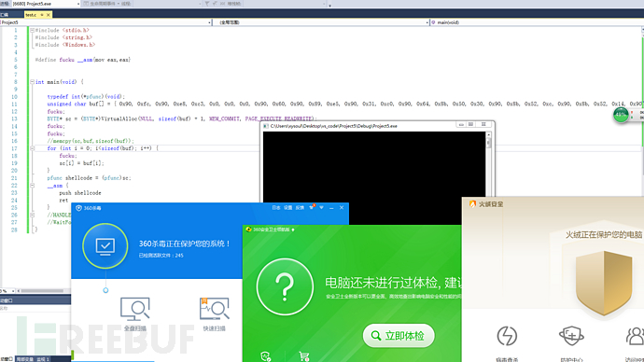Click the 360 Antivirus protection status monitor icon
644x362 pixels.
tap(105, 246)
